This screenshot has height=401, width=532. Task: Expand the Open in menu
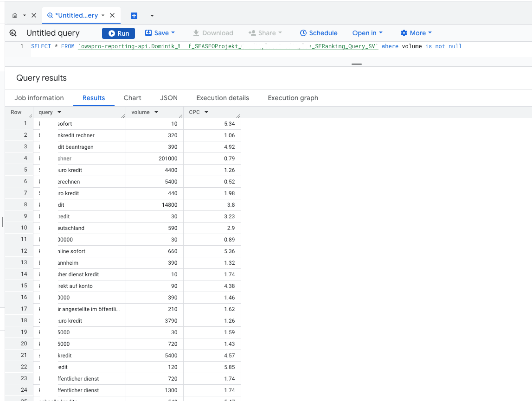[x=367, y=33]
